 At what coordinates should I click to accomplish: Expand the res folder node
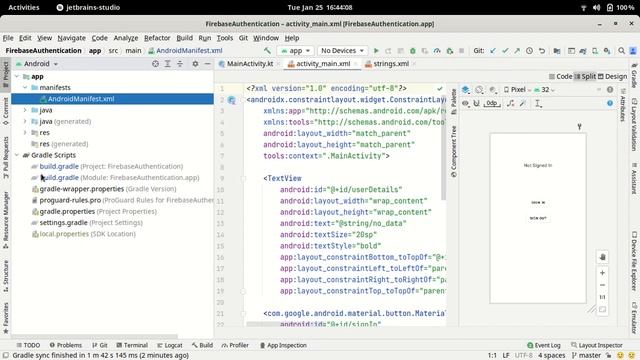[x=25, y=132]
